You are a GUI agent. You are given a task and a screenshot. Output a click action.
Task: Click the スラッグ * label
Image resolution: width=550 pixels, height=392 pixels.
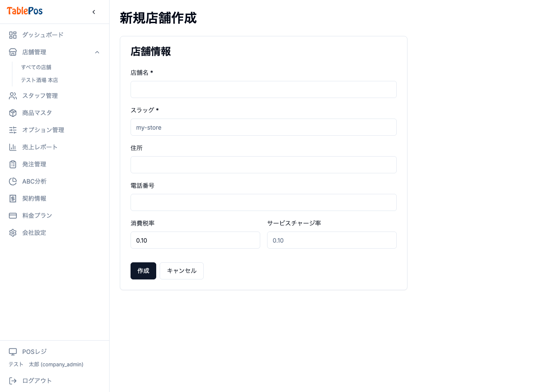tap(145, 110)
